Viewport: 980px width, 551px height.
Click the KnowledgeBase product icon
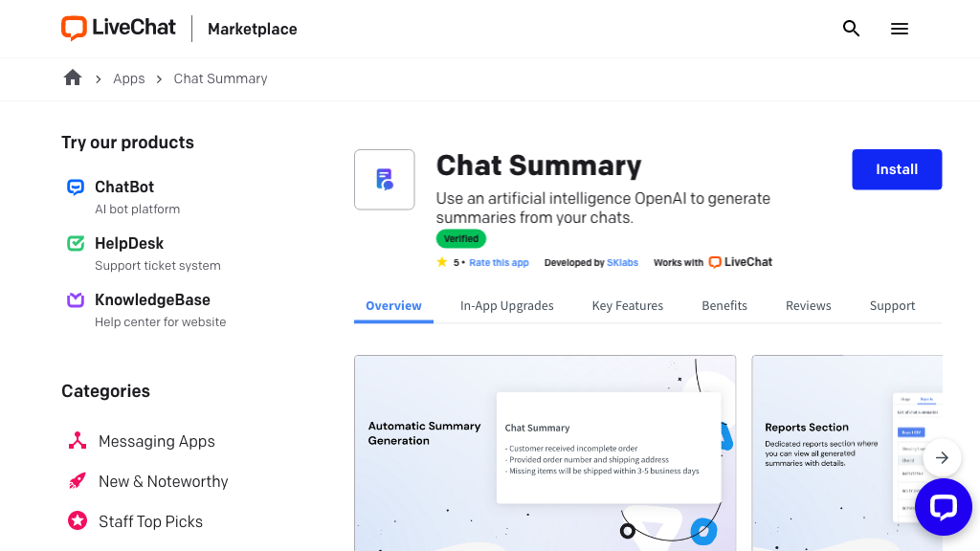(x=76, y=299)
